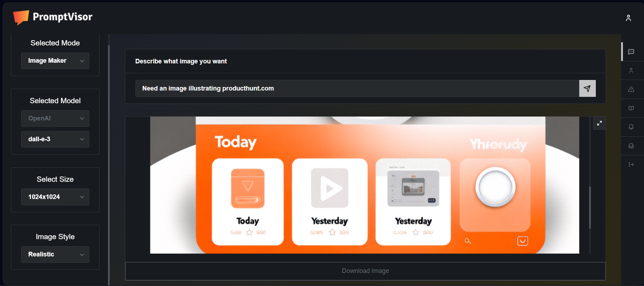This screenshot has height=286, width=644.
Task: Focus the image description prompt field
Action: [x=357, y=88]
